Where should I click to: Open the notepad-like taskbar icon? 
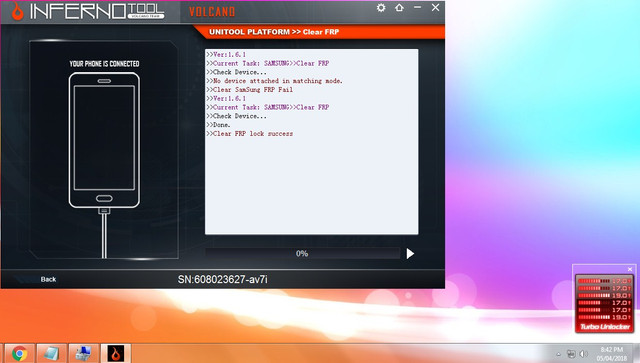(51, 353)
